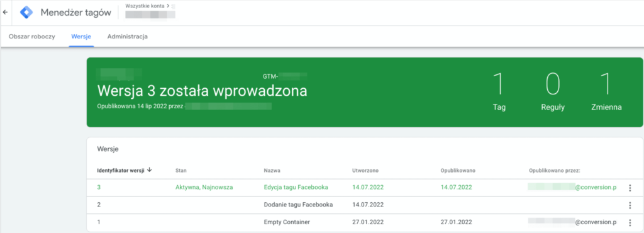This screenshot has height=233, width=644.
Task: Click version identifier 1
Action: [99, 222]
